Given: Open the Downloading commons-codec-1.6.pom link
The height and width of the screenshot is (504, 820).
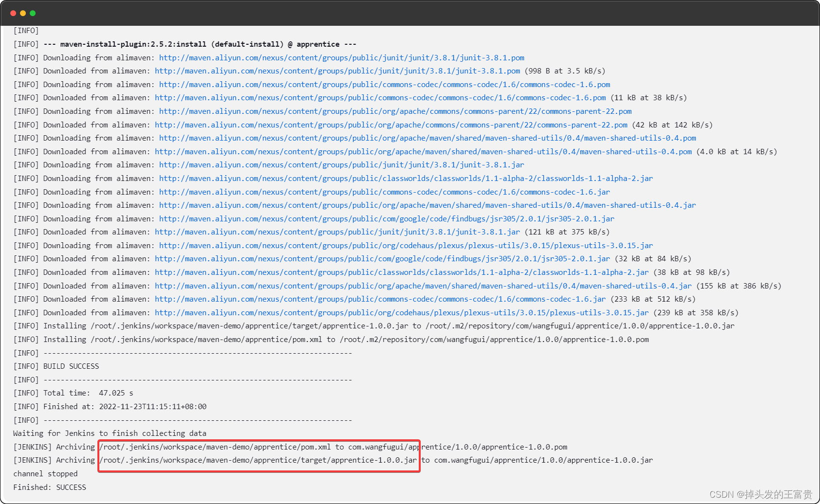Looking at the screenshot, I should (385, 85).
